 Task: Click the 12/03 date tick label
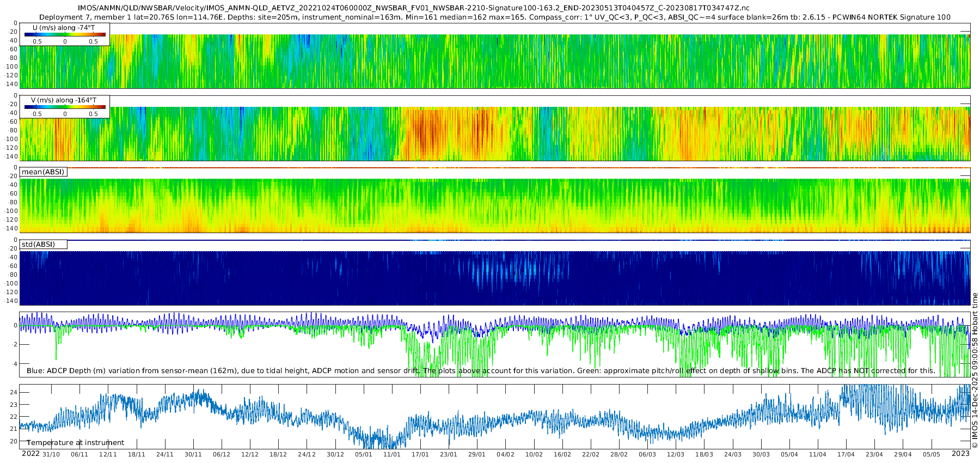point(676,454)
